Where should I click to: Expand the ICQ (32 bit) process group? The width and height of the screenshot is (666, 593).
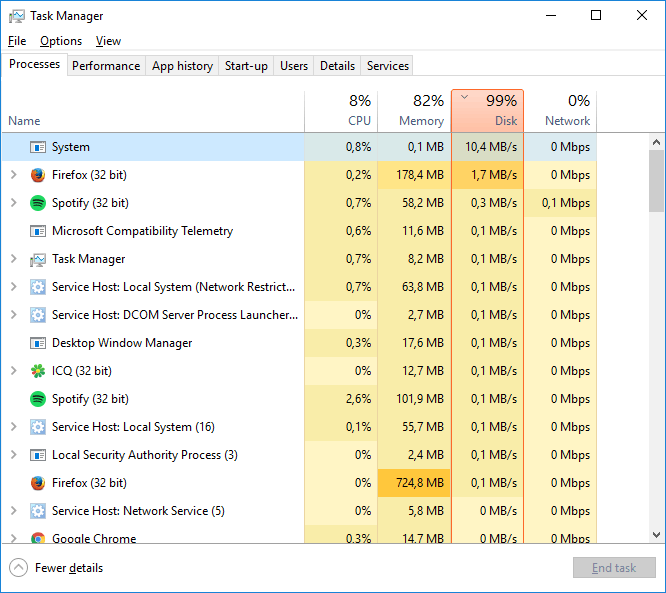13,371
